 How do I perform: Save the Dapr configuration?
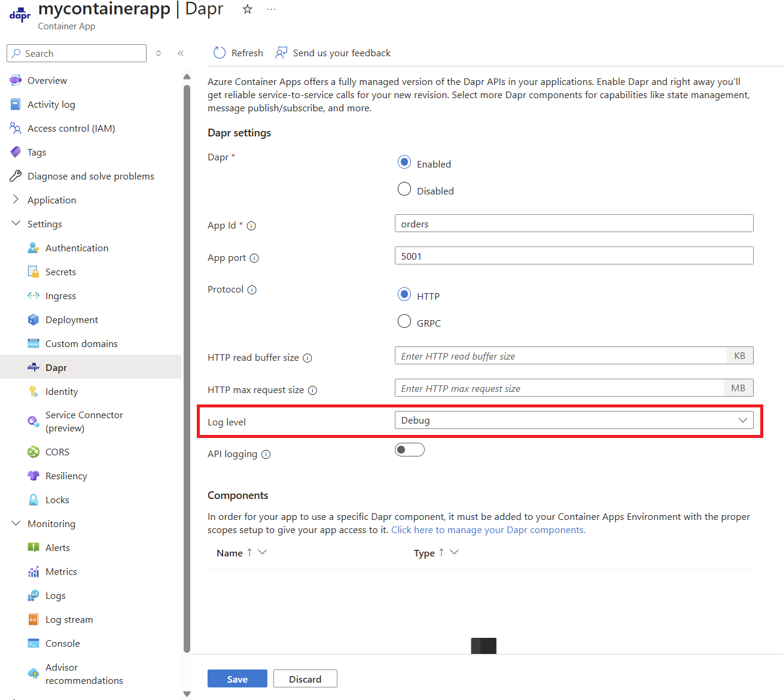coord(237,678)
